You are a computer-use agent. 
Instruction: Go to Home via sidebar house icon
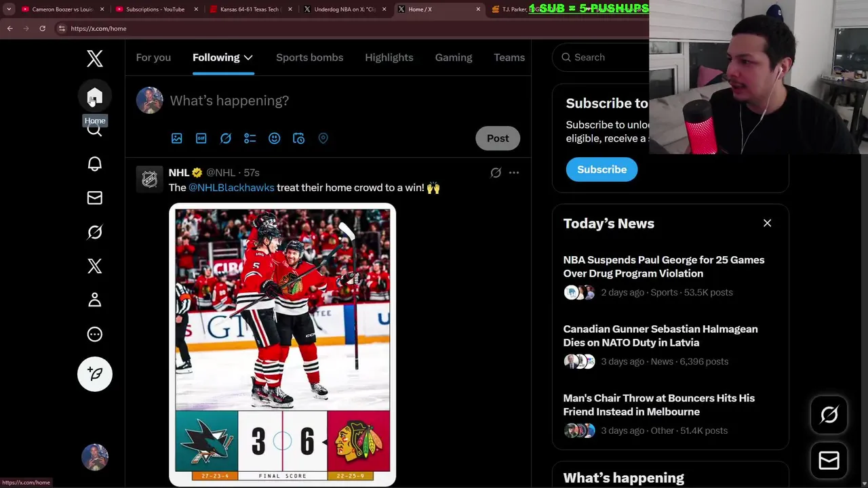click(x=95, y=96)
